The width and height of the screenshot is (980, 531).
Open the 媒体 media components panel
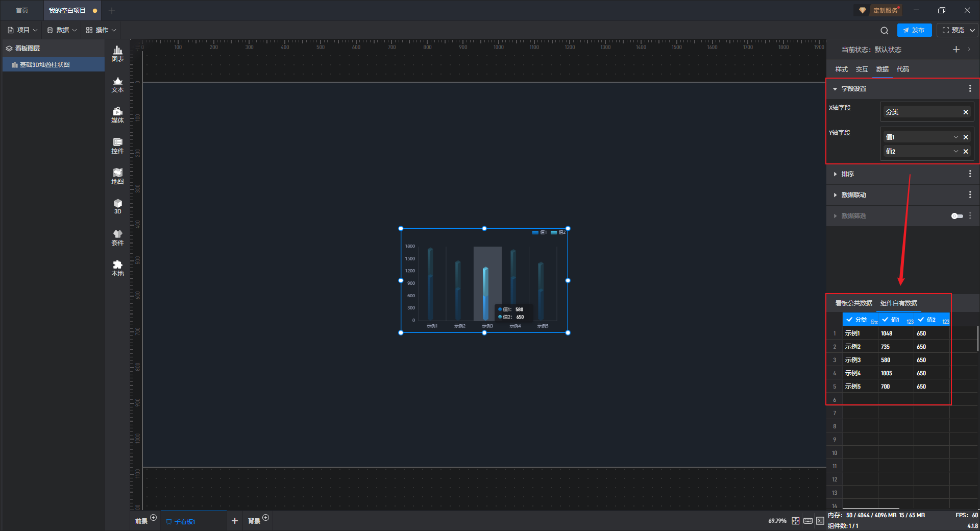click(x=117, y=115)
